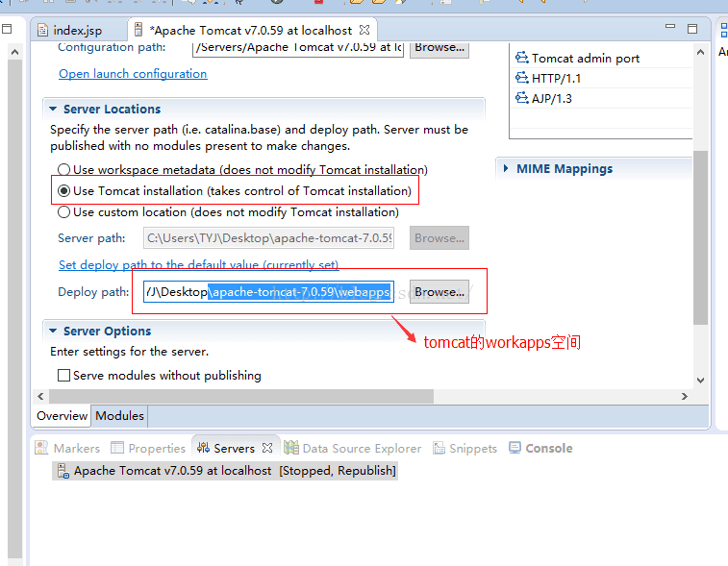Viewport: 728px width, 566px height.
Task: Close the Apache Tomcat v7.0.59 editor tab
Action: tap(364, 30)
